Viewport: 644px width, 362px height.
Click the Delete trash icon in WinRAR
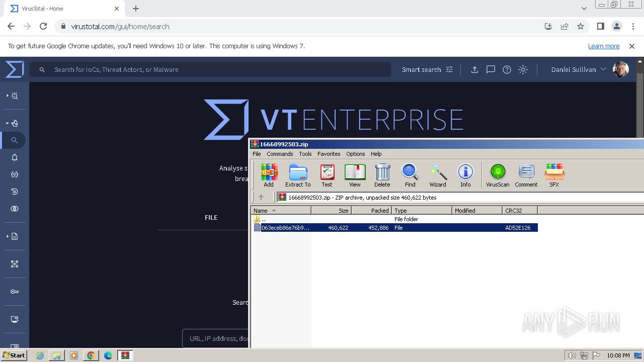(x=382, y=175)
